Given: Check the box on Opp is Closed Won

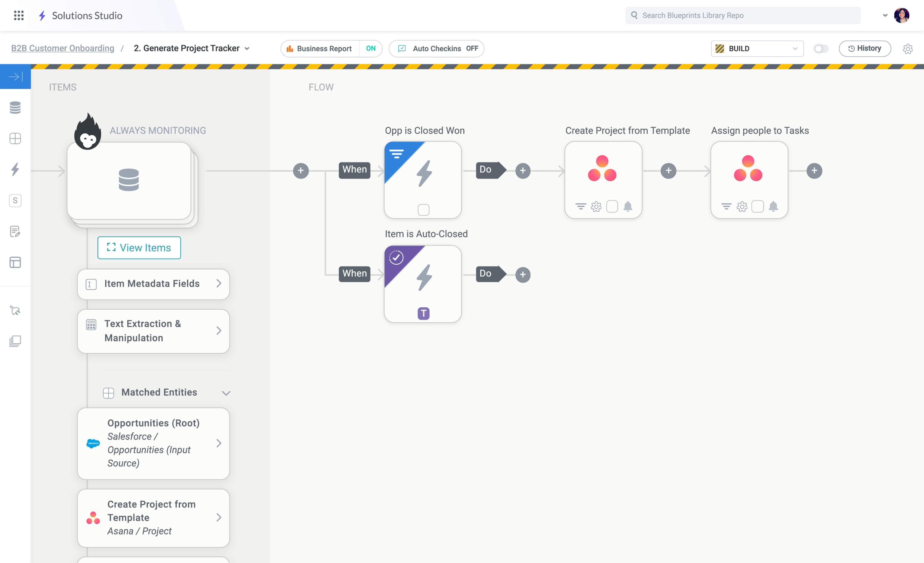Looking at the screenshot, I should (423, 209).
